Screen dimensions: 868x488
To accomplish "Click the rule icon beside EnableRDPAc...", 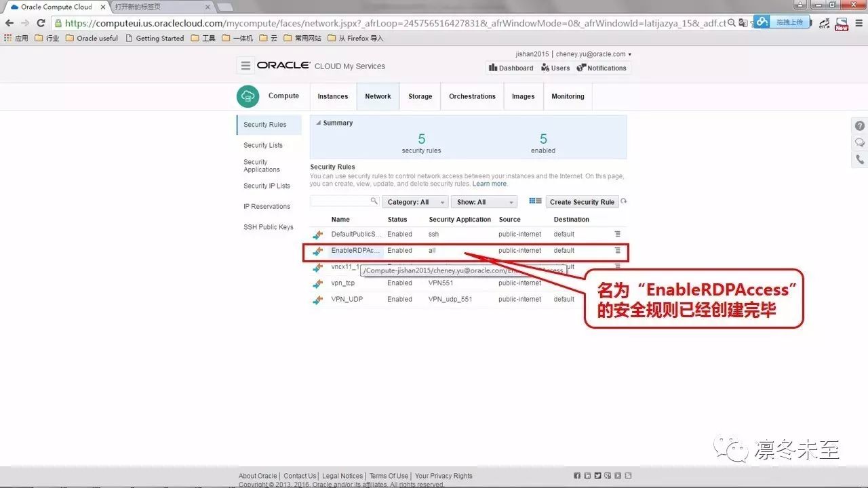I will (x=318, y=251).
